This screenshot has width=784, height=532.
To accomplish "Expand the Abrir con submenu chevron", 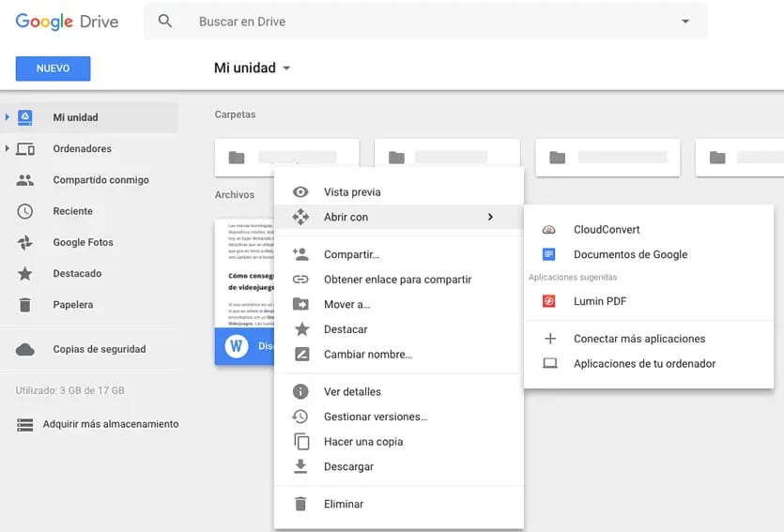I will 490,217.
